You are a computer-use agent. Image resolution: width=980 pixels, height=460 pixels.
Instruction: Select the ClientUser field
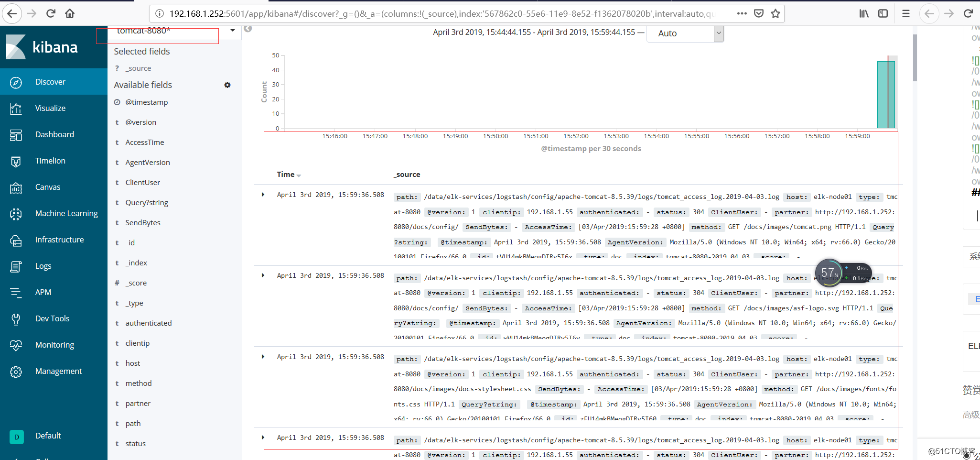coord(143,183)
